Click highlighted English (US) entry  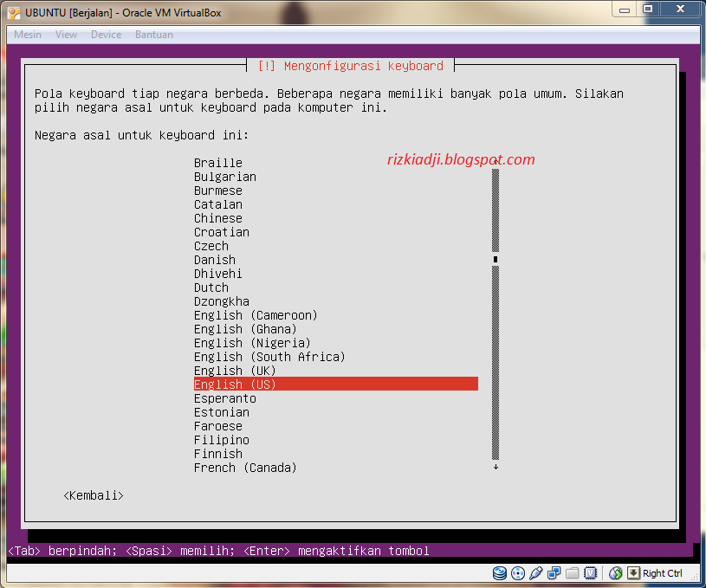click(336, 384)
